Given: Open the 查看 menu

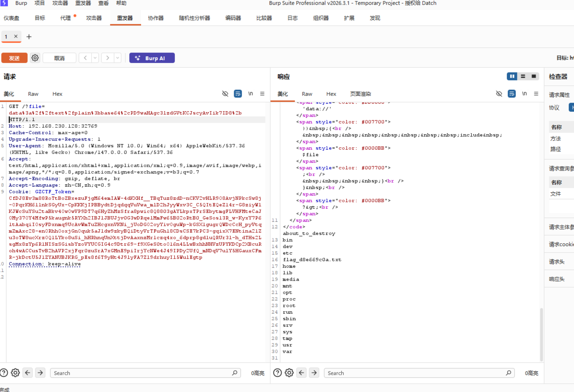Looking at the screenshot, I should coord(104,3).
